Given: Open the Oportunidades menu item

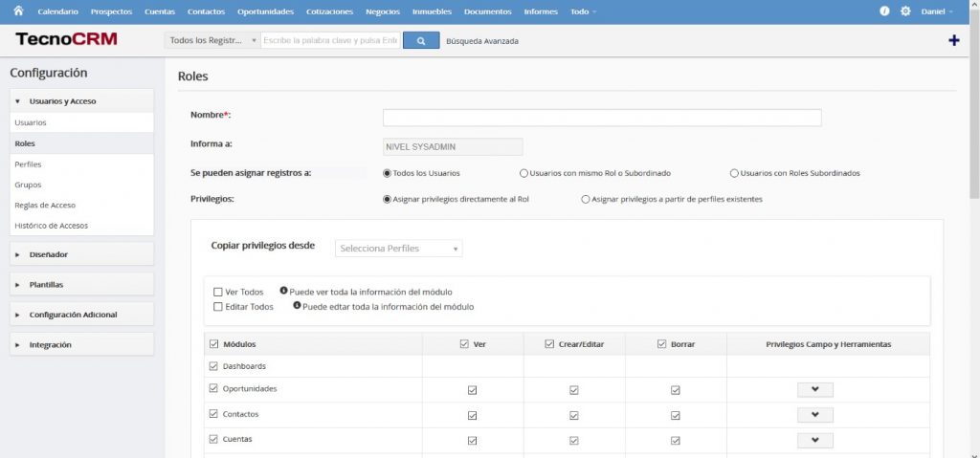Looking at the screenshot, I should (265, 11).
